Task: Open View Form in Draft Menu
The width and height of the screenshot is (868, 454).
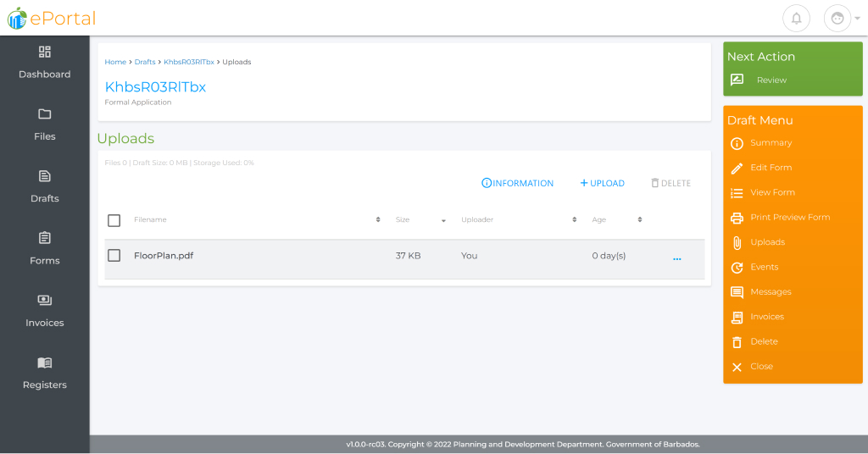Action: click(773, 192)
